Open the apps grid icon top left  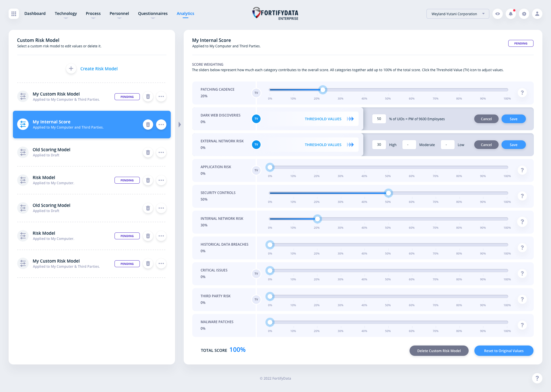(13, 13)
